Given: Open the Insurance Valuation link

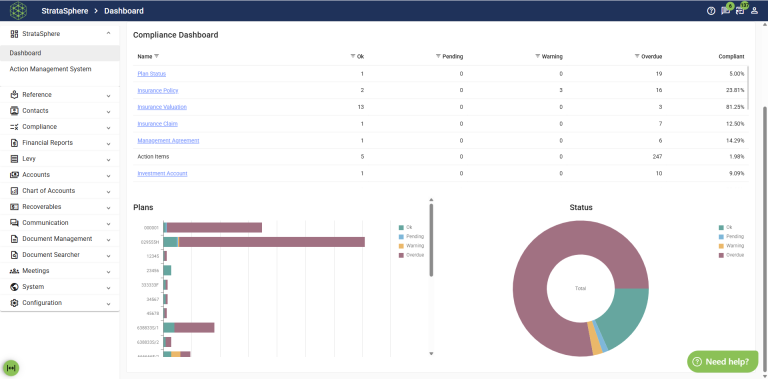Looking at the screenshot, I should [x=162, y=107].
